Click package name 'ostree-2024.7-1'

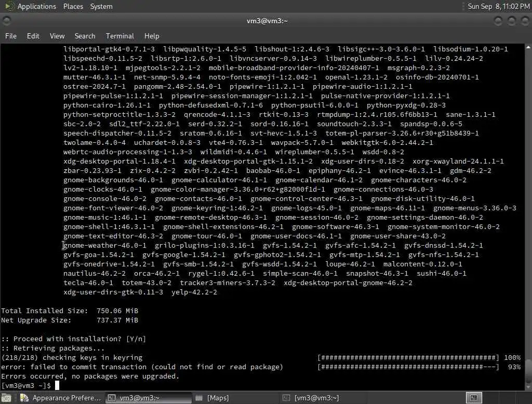95,87
